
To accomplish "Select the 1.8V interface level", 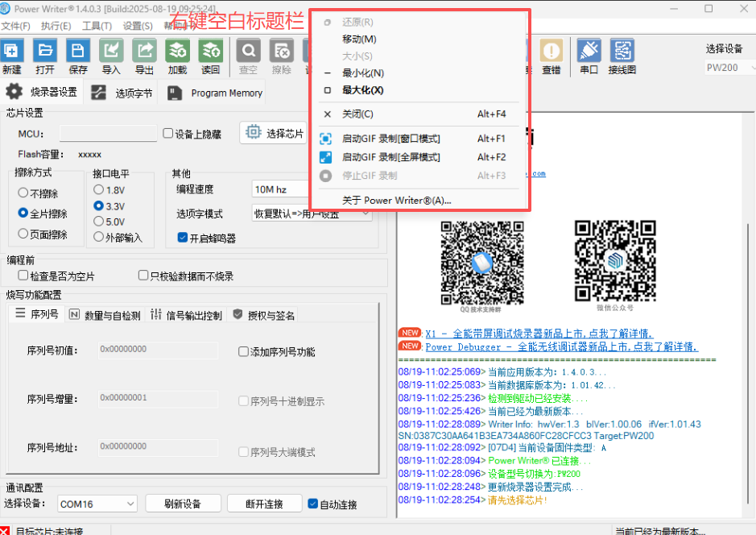I will click(x=98, y=189).
